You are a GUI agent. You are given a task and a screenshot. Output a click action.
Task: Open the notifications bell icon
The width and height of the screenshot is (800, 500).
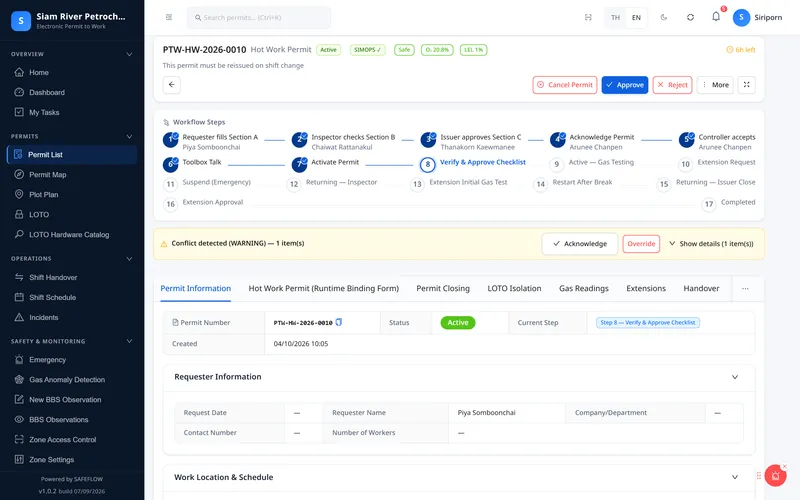pyautogui.click(x=716, y=17)
